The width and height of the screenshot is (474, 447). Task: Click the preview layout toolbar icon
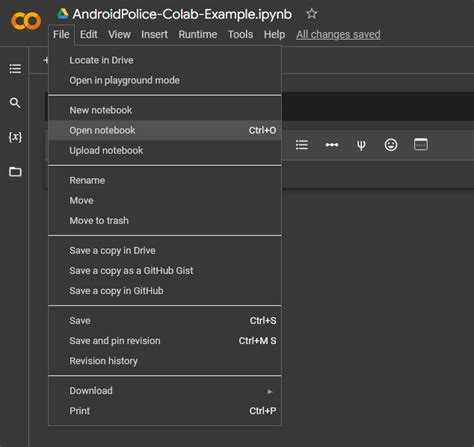(x=421, y=144)
